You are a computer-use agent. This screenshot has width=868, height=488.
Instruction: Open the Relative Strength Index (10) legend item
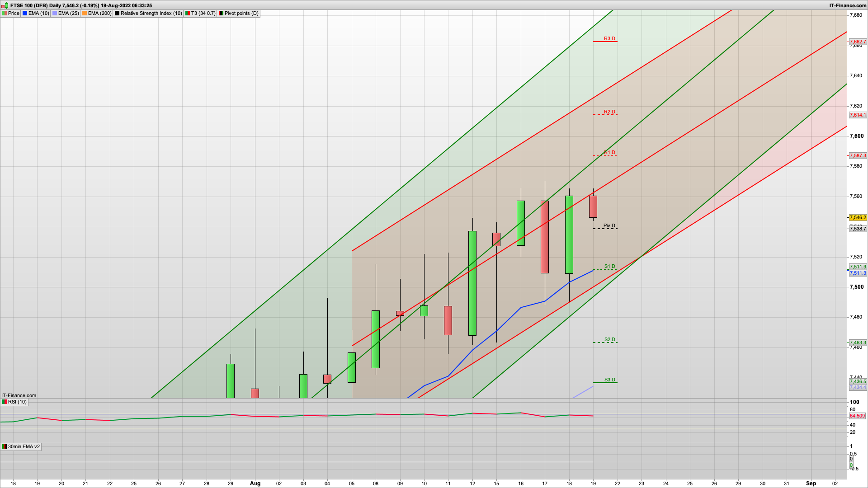point(148,13)
